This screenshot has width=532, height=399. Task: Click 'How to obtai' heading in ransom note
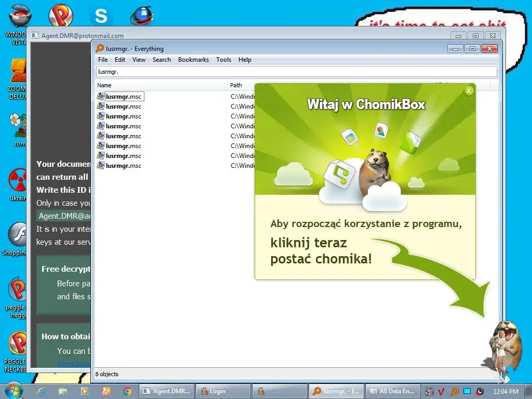[x=66, y=336]
